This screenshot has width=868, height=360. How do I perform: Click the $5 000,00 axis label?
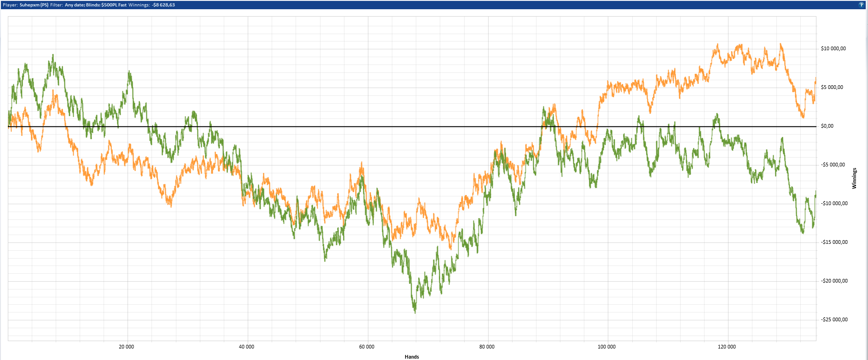[x=832, y=87]
